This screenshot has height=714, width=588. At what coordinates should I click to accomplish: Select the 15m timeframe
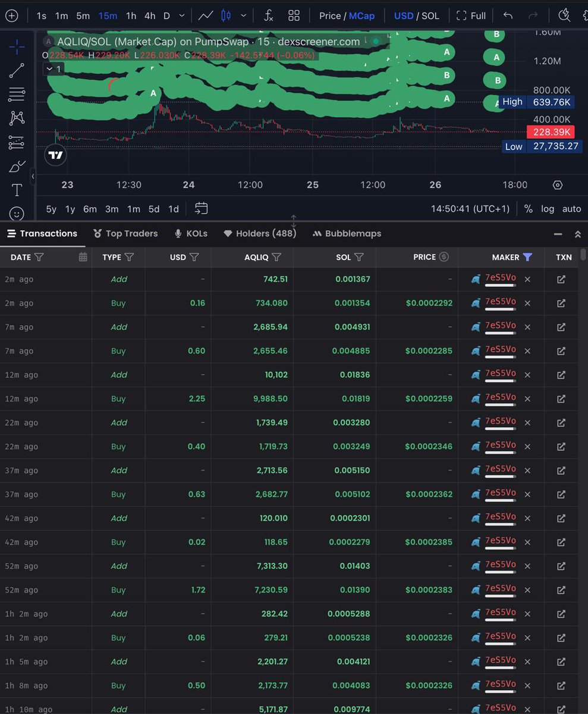coord(108,16)
